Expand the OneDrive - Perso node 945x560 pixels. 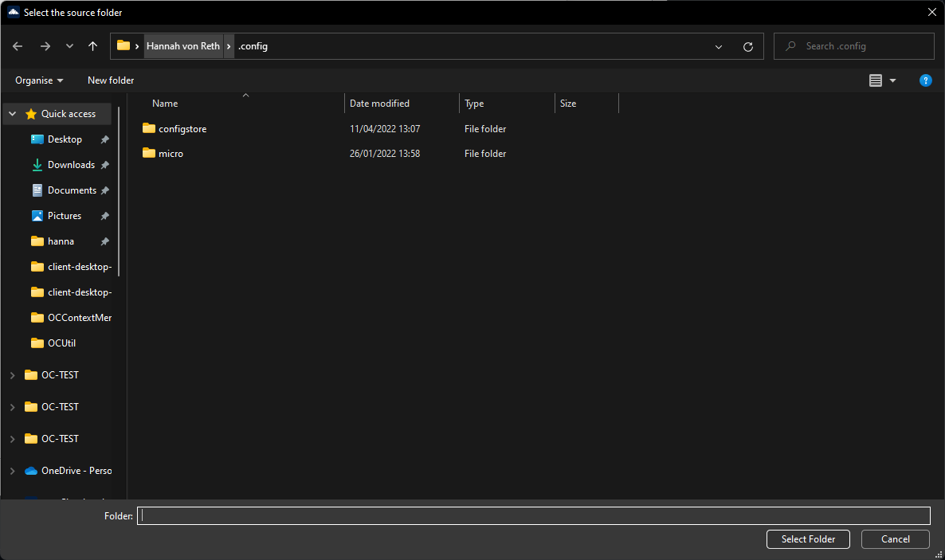(x=13, y=471)
